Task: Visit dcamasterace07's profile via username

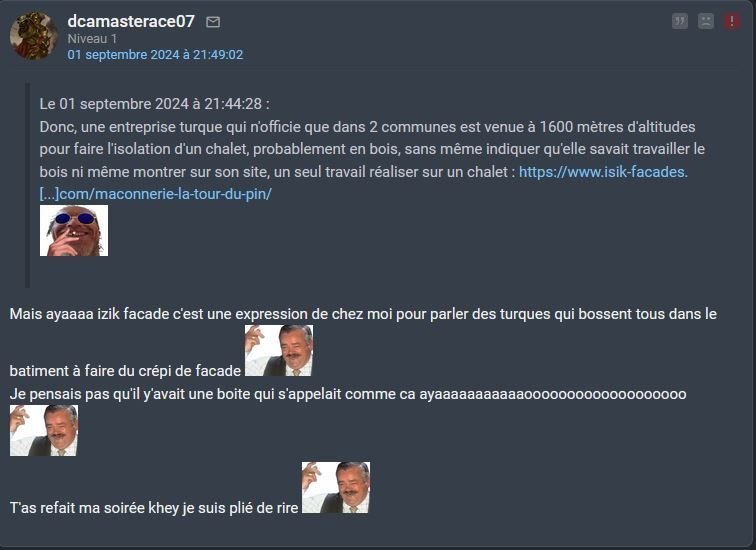Action: (x=131, y=21)
